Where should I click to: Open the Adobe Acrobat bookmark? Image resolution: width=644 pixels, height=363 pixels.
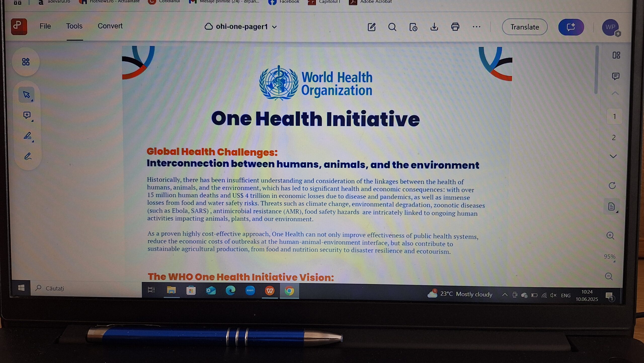[370, 2]
